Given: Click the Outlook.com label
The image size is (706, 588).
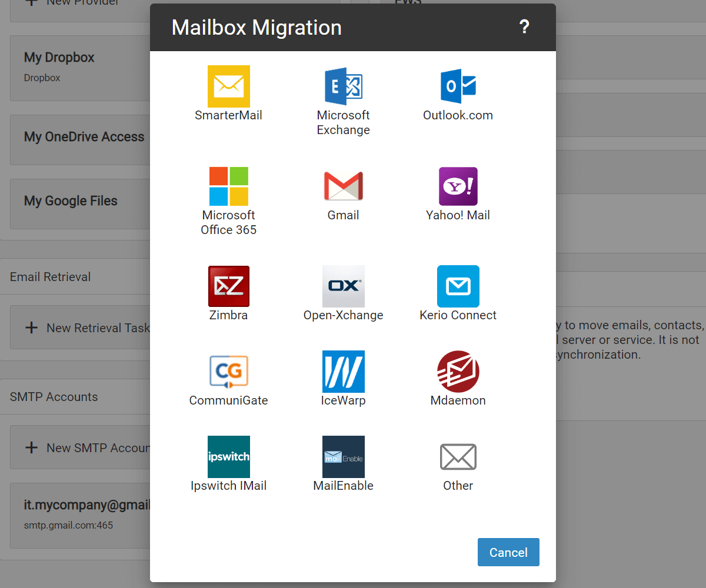Looking at the screenshot, I should pos(458,115).
